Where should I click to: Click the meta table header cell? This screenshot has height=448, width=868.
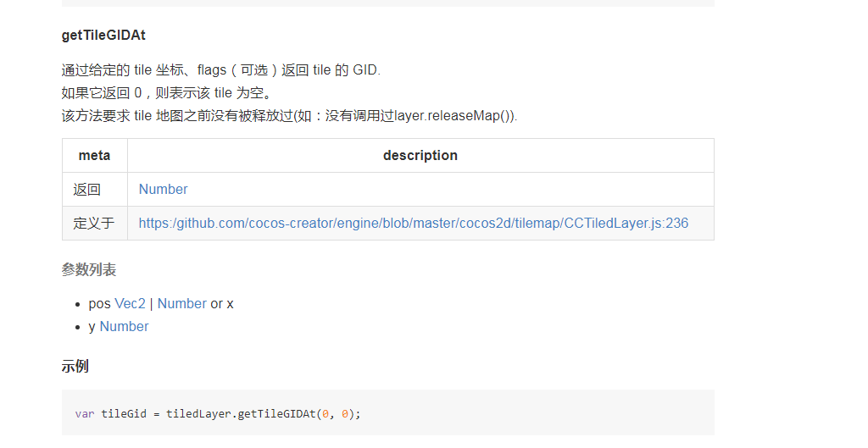[x=95, y=156]
